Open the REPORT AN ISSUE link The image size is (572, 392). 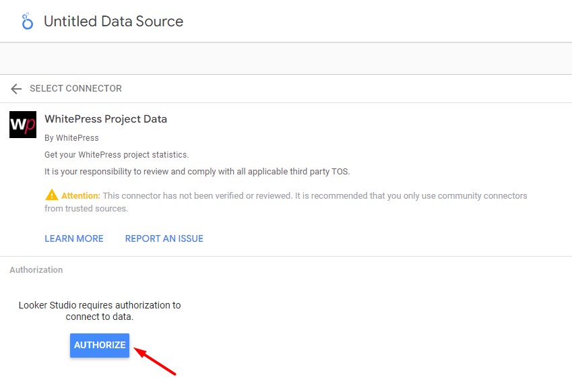click(x=164, y=238)
